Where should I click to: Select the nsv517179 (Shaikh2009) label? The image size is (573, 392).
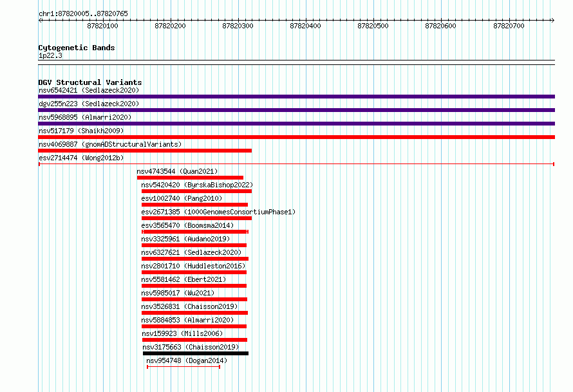(81, 131)
